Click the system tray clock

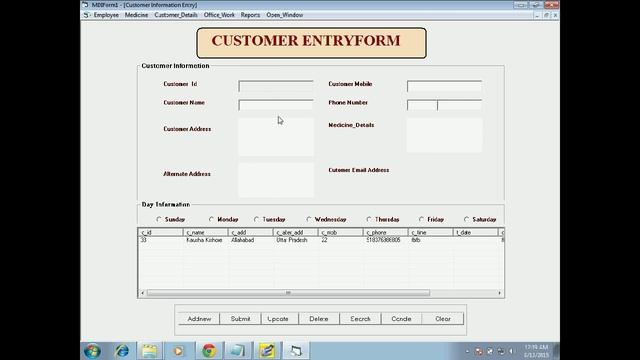[x=536, y=351]
